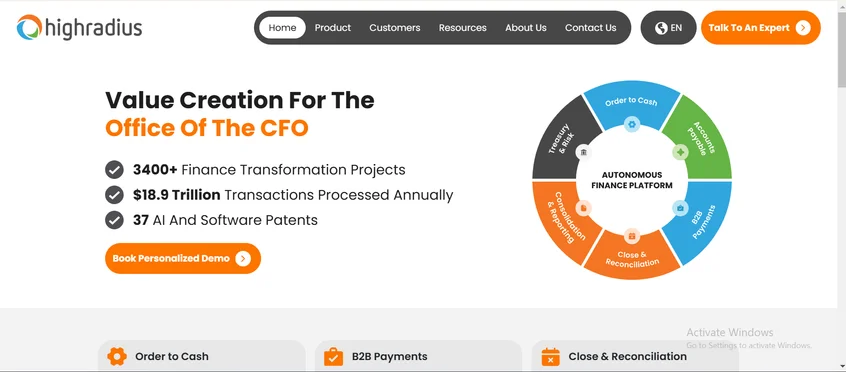
Task: Expand the Product navigation menu
Action: point(333,28)
